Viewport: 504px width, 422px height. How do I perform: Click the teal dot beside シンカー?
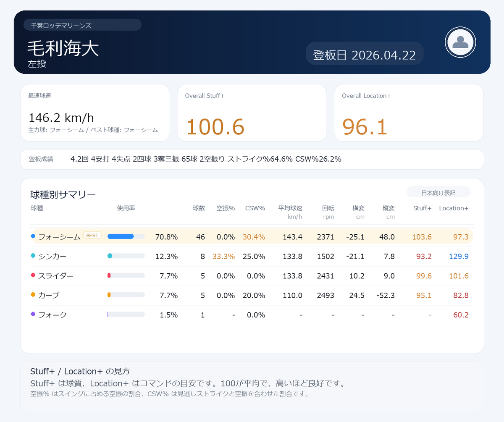point(33,256)
